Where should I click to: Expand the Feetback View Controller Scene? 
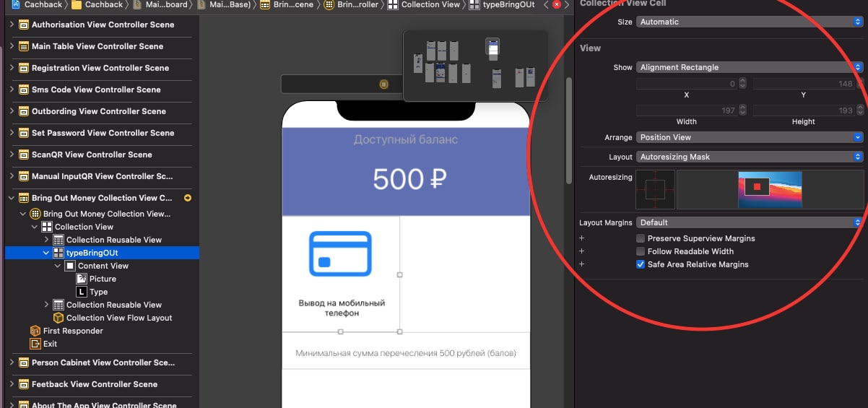[x=12, y=384]
